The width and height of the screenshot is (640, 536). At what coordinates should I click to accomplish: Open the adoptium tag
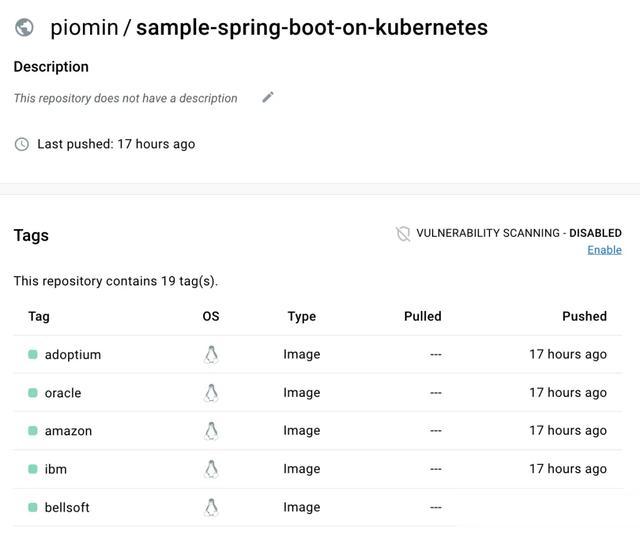click(x=73, y=354)
